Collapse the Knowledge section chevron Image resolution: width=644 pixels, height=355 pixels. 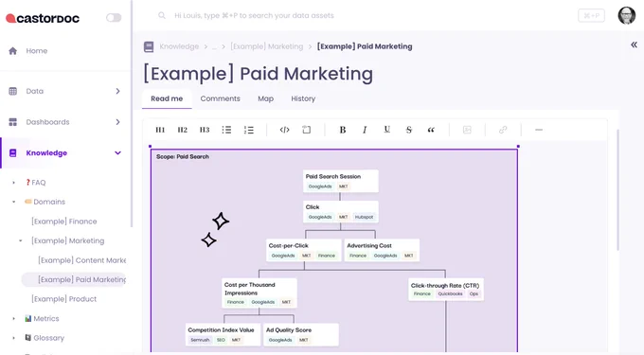[x=117, y=153]
